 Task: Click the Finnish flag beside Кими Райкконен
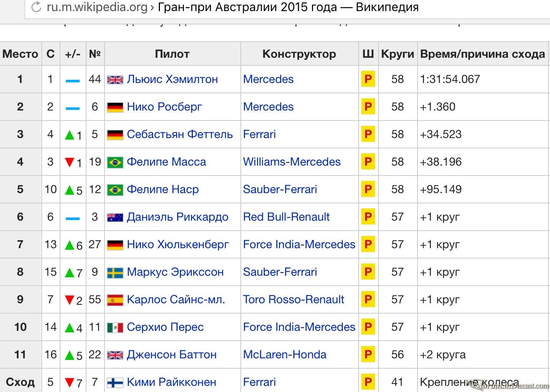click(115, 382)
